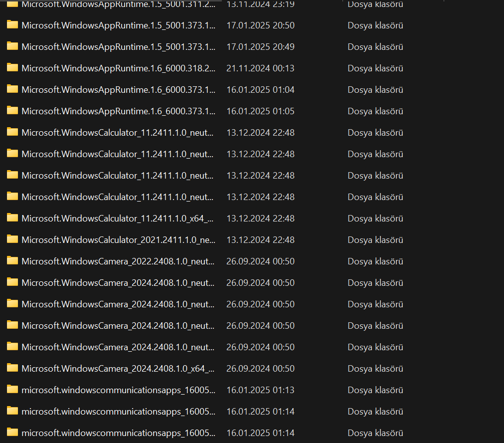This screenshot has width=504, height=443.
Task: Select folder Microsoft.WindowsAppRuntime.1.6_6000.318.2...
Action: pyautogui.click(x=118, y=68)
